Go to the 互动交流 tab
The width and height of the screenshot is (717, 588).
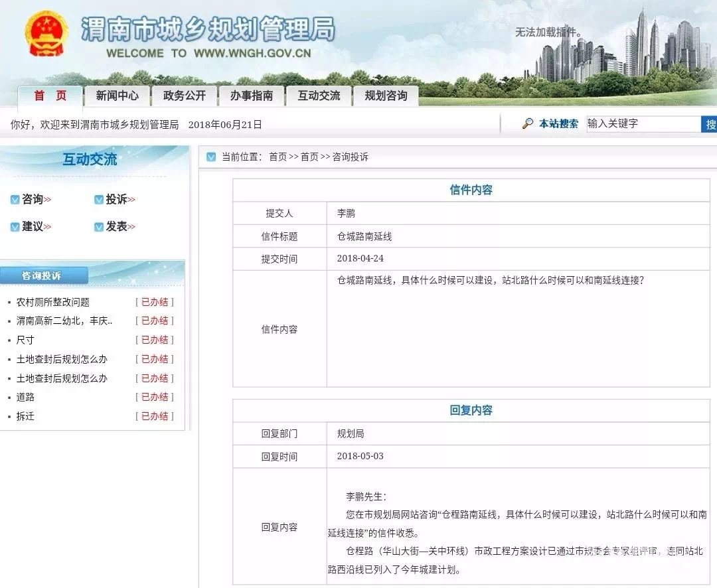(x=319, y=96)
